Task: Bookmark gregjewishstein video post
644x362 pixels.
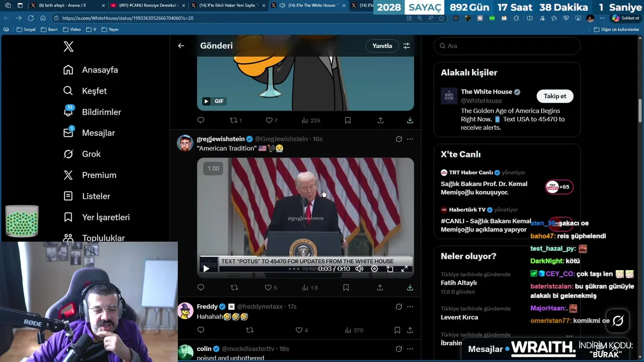Action: point(346,288)
